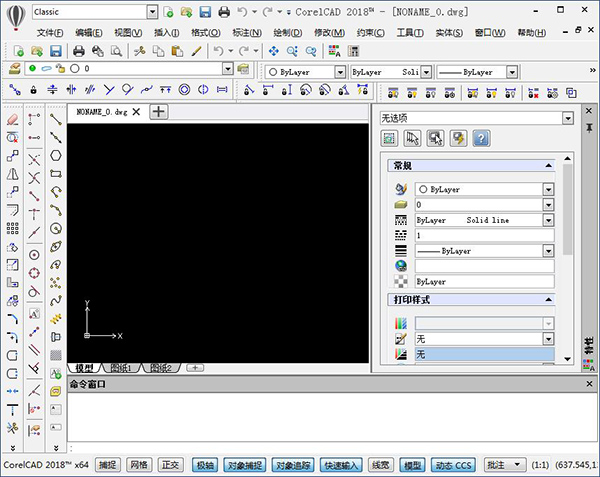
Task: Open 无选项 selection dropdown in Properties
Action: [568, 118]
